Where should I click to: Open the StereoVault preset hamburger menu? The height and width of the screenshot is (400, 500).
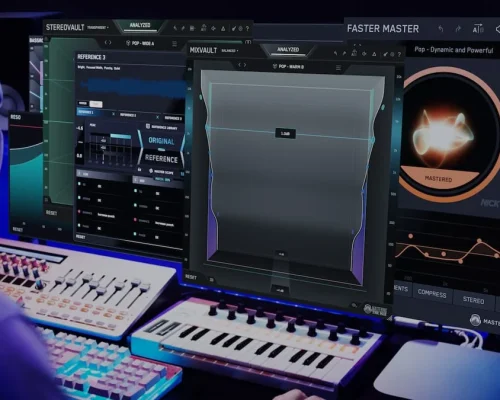(174, 44)
